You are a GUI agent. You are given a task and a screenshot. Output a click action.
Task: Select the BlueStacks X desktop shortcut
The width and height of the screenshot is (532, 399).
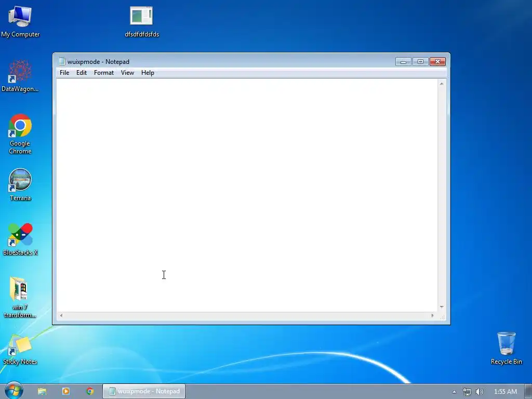coord(20,240)
